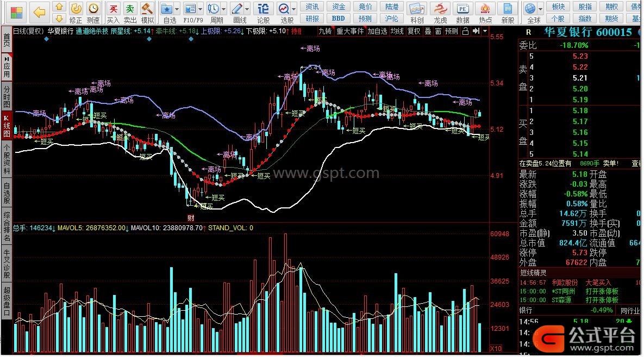Click the 陆港 button

[392, 7]
